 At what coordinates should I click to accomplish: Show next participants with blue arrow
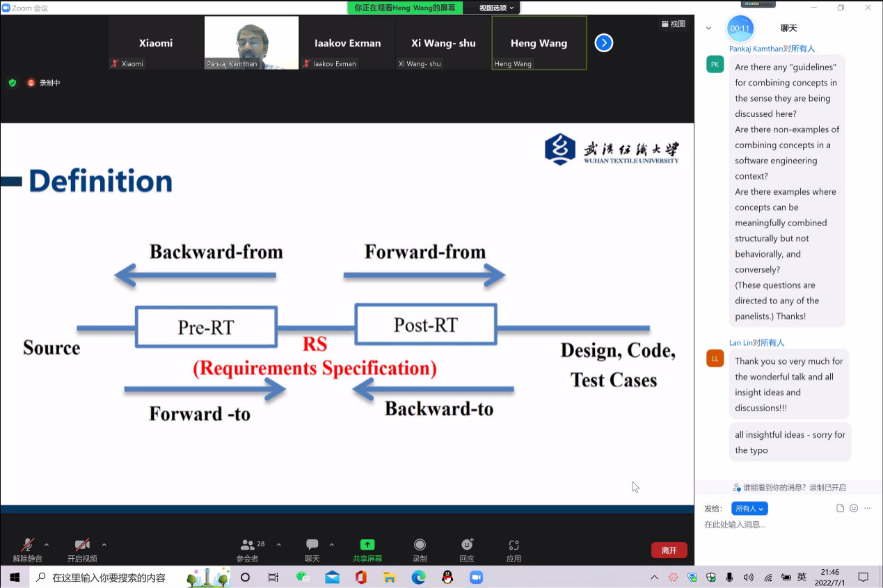click(x=604, y=43)
